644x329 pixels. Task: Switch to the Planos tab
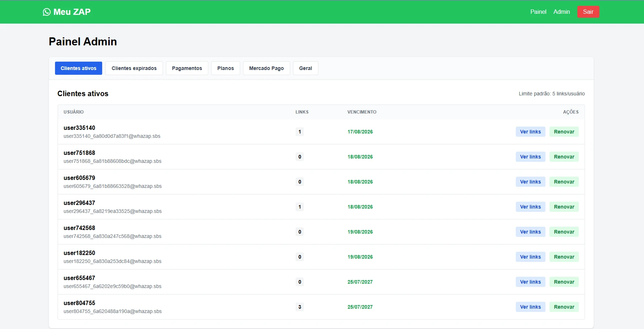[226, 68]
